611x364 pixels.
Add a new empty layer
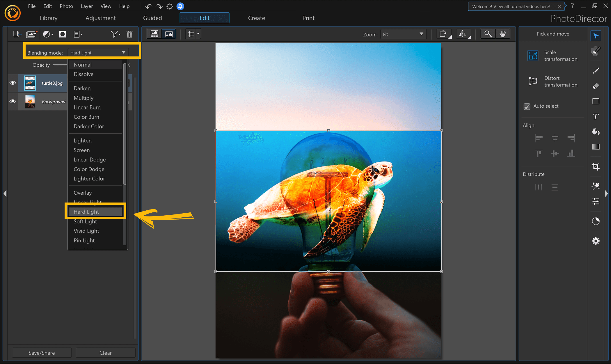(17, 34)
